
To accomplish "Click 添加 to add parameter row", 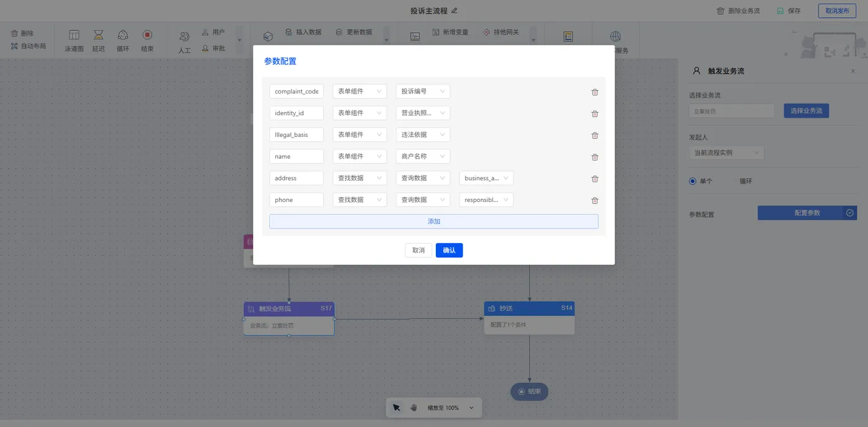I will pos(434,221).
